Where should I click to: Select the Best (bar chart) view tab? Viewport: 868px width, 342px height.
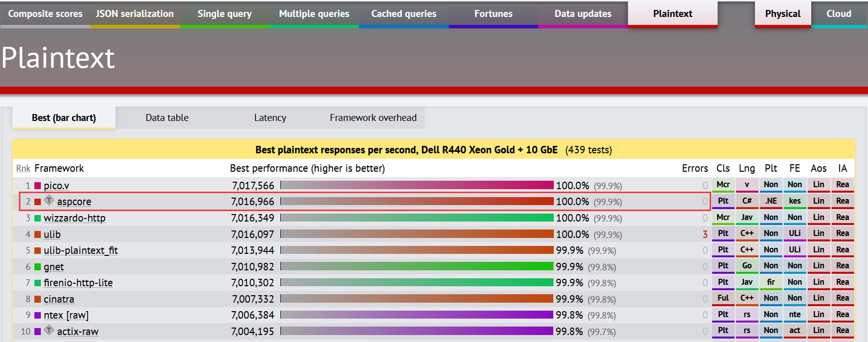point(64,118)
